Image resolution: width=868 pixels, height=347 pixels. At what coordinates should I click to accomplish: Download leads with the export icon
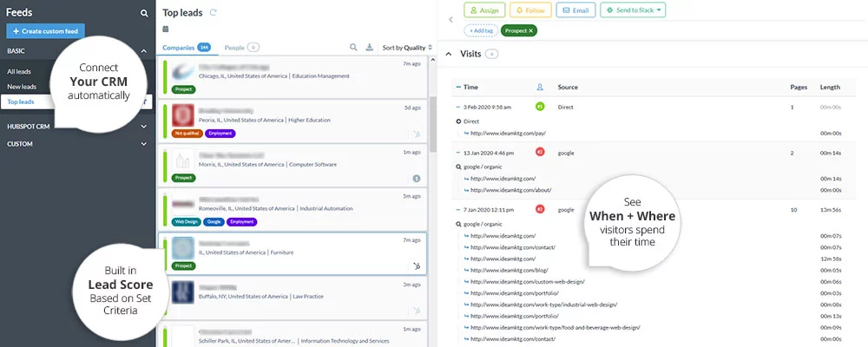[369, 48]
